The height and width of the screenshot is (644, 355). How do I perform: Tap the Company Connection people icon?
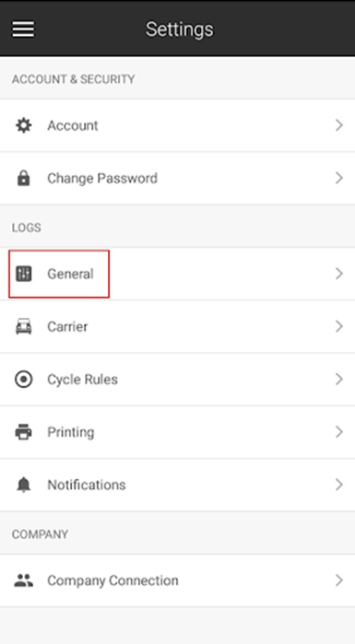pyautogui.click(x=23, y=580)
